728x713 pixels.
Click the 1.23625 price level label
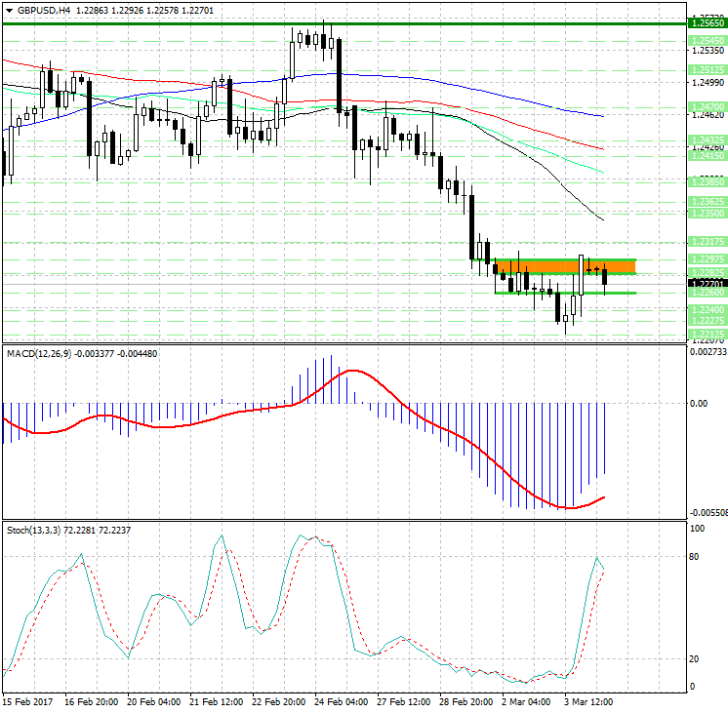click(708, 202)
